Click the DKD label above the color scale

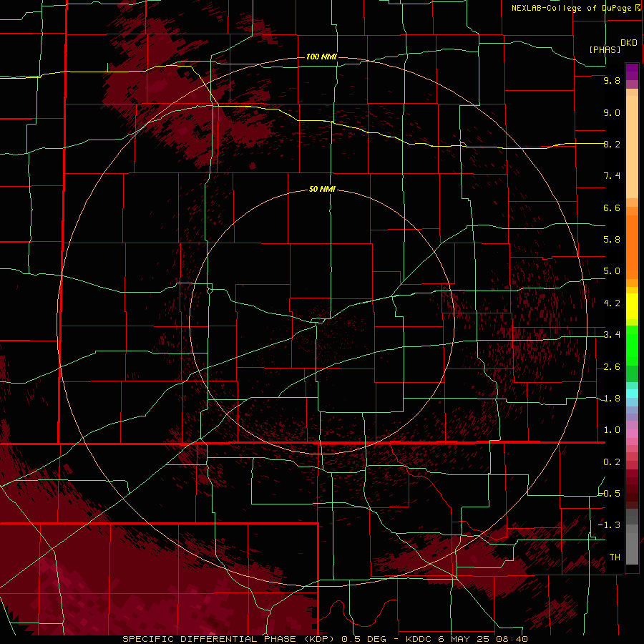point(628,43)
